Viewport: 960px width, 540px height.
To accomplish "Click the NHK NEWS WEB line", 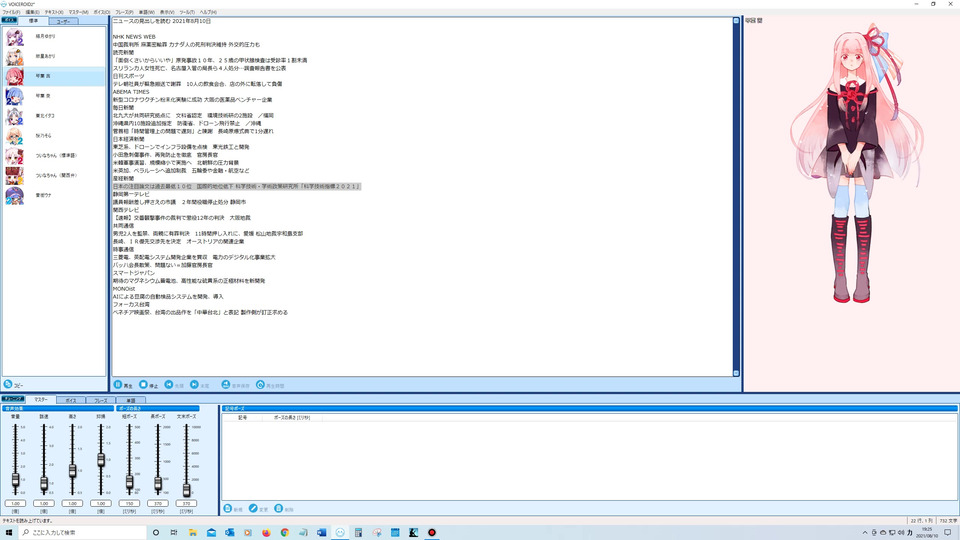I will coord(134,37).
